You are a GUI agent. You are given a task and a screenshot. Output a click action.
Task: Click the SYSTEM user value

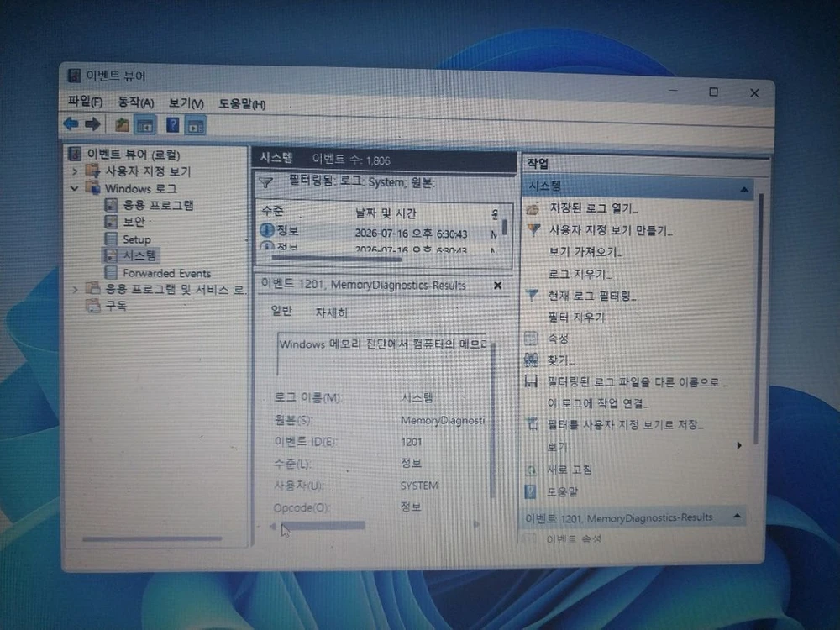pos(419,486)
